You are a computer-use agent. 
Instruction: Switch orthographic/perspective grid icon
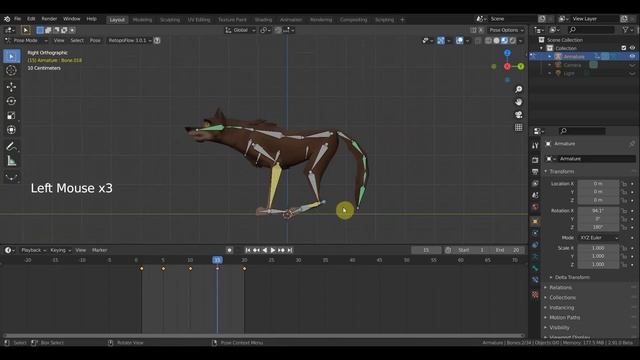[518, 127]
